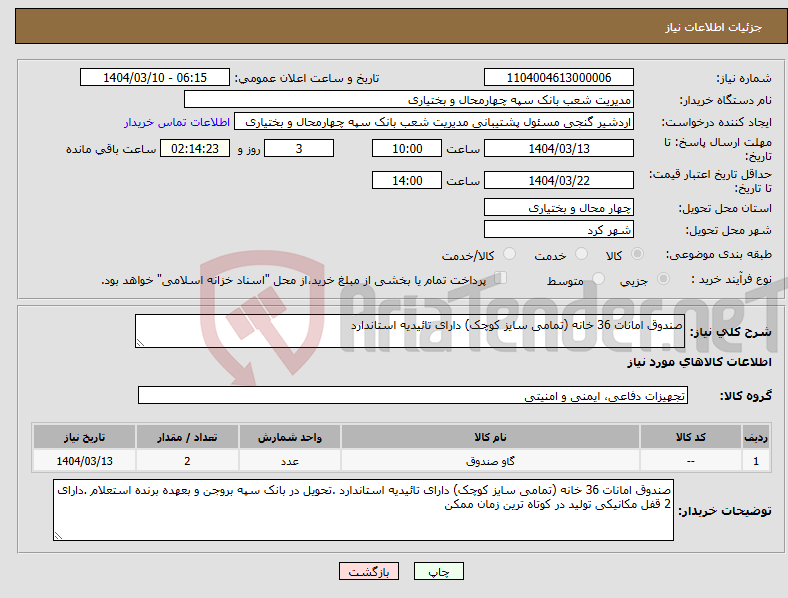Click the buyer notes resize handle
This screenshot has width=788, height=598.
click(x=58, y=536)
